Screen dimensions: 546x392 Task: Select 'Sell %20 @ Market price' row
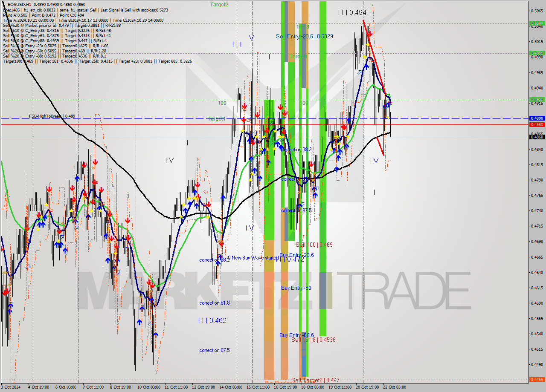coord(61,25)
